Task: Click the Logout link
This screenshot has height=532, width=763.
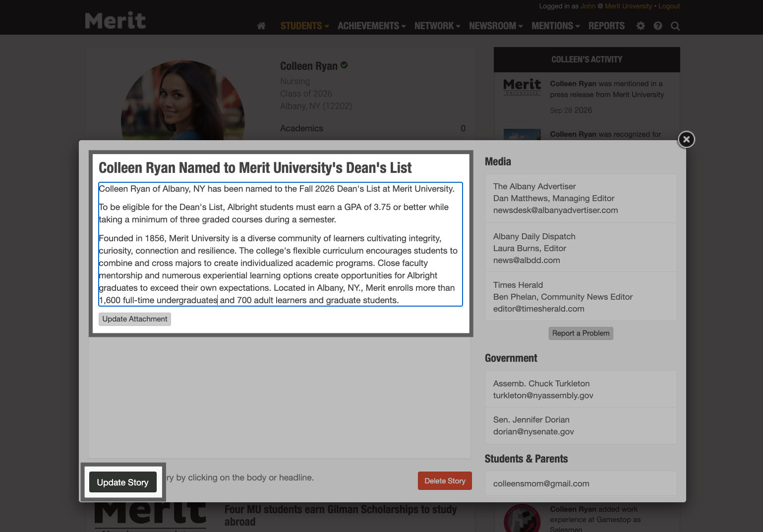Action: (669, 6)
